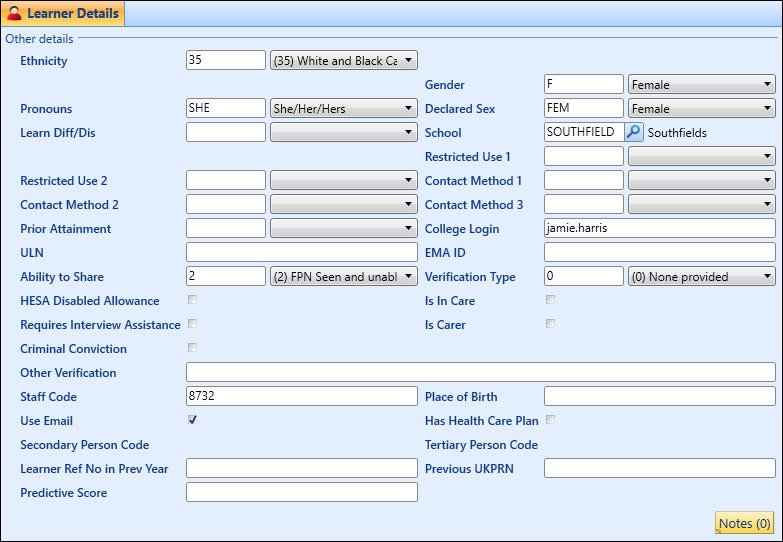
Task: Tick the Requires Interview Assistance checkbox
Action: (x=192, y=324)
